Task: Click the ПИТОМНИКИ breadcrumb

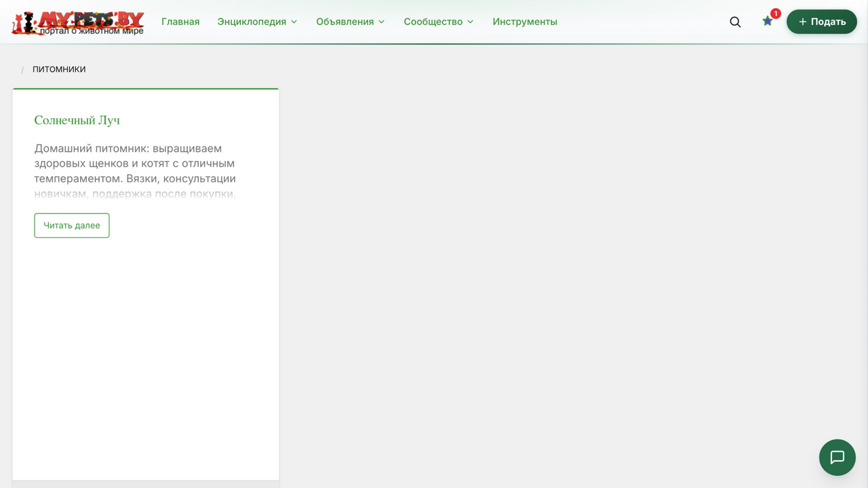Action: click(x=59, y=69)
